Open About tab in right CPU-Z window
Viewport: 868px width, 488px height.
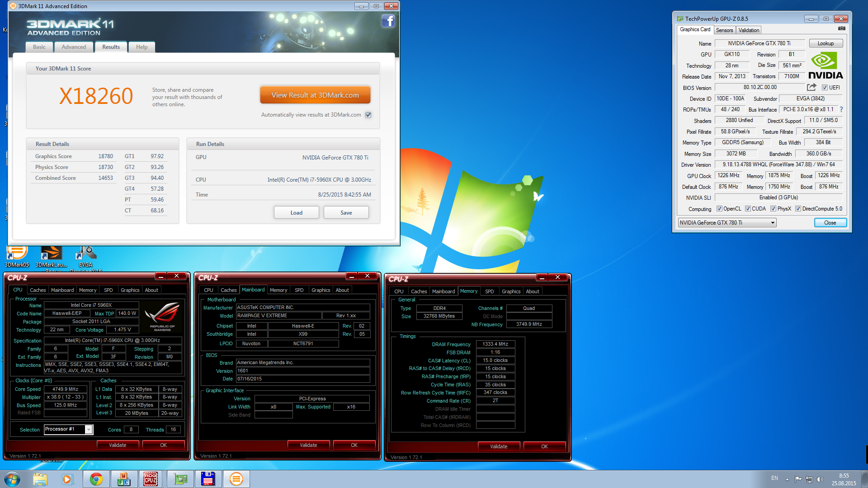533,291
